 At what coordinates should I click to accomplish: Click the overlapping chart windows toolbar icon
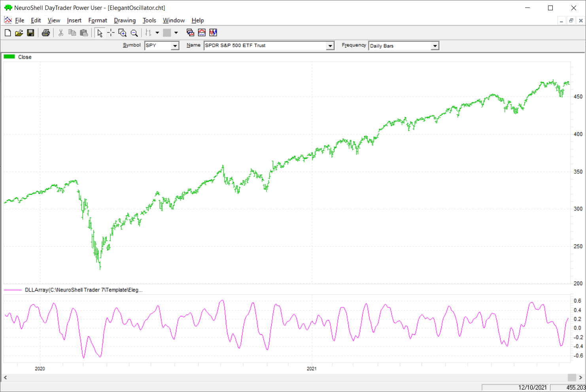click(x=190, y=33)
